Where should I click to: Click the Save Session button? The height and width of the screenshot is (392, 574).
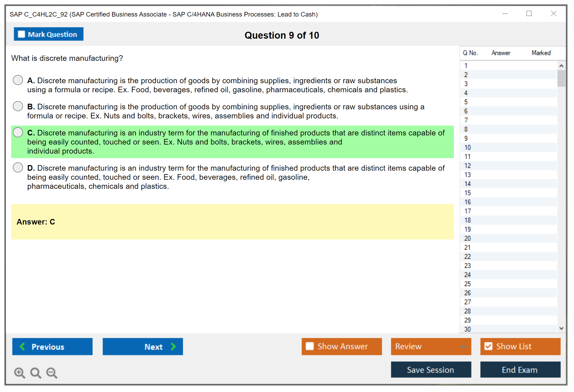pyautogui.click(x=431, y=370)
